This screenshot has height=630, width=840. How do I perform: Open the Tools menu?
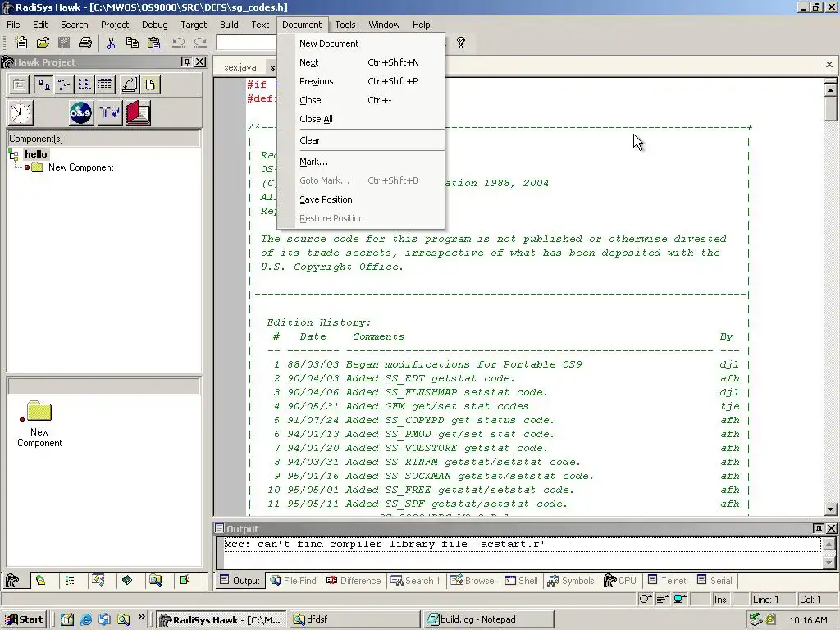[x=345, y=25]
